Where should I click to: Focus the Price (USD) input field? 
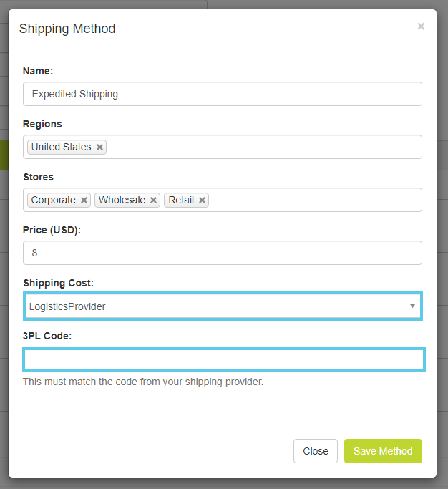(222, 253)
